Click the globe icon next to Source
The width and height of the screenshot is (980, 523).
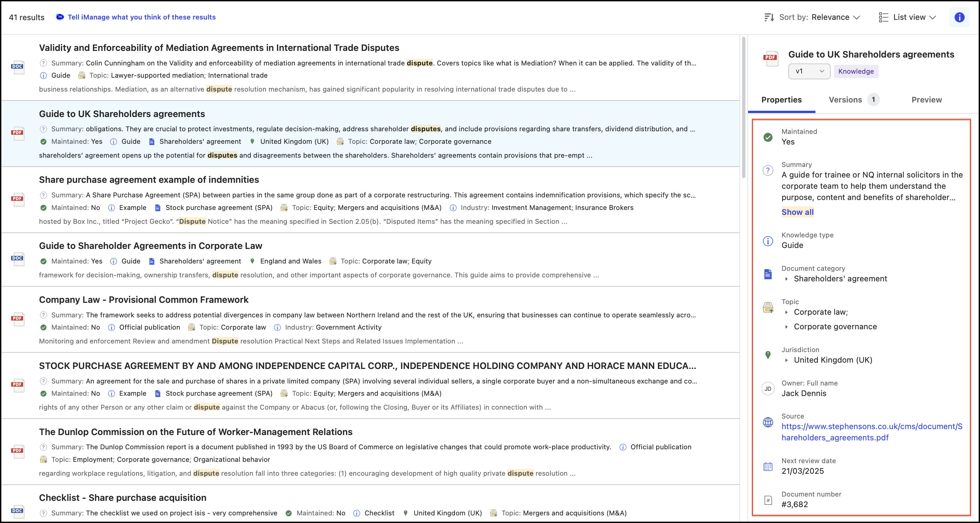[x=768, y=422]
